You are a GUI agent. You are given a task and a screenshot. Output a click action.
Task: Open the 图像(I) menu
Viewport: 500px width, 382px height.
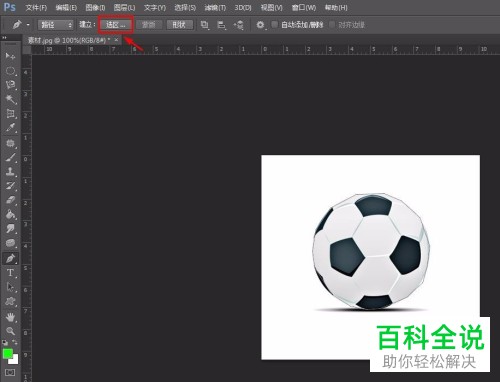[x=95, y=7]
